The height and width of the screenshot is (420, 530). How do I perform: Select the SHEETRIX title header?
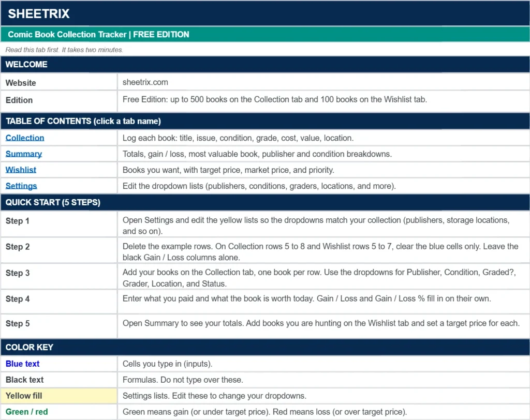click(x=265, y=13)
